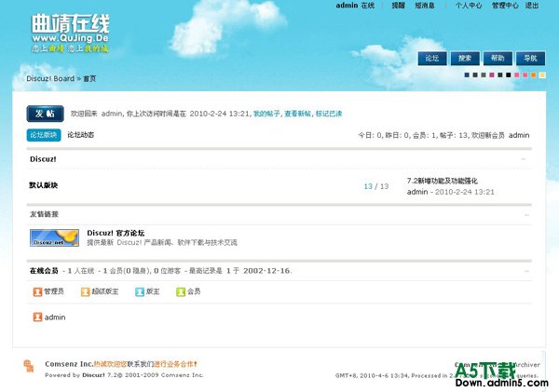This screenshot has height=392, width=559.
Task: Open 提醒 notifications in top bar
Action: coord(398,6)
